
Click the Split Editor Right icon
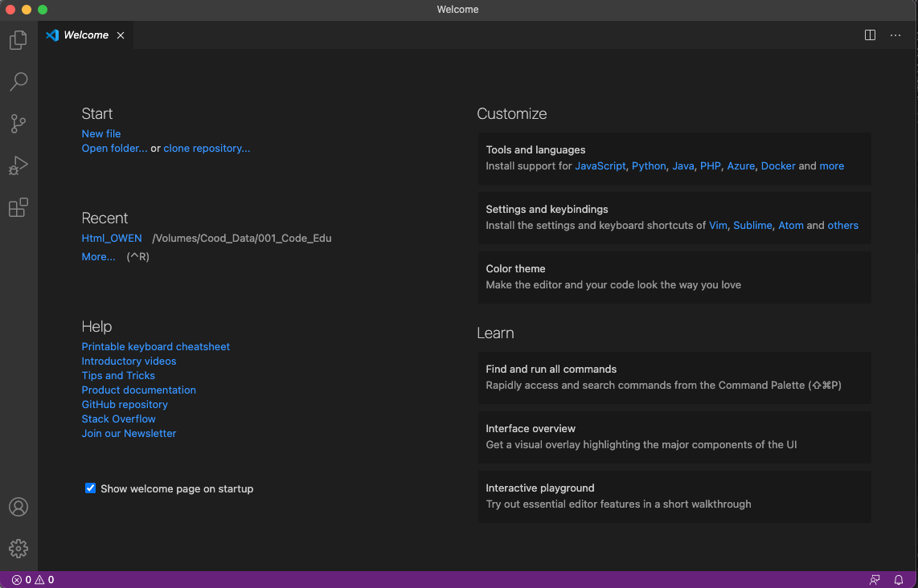[x=870, y=35]
